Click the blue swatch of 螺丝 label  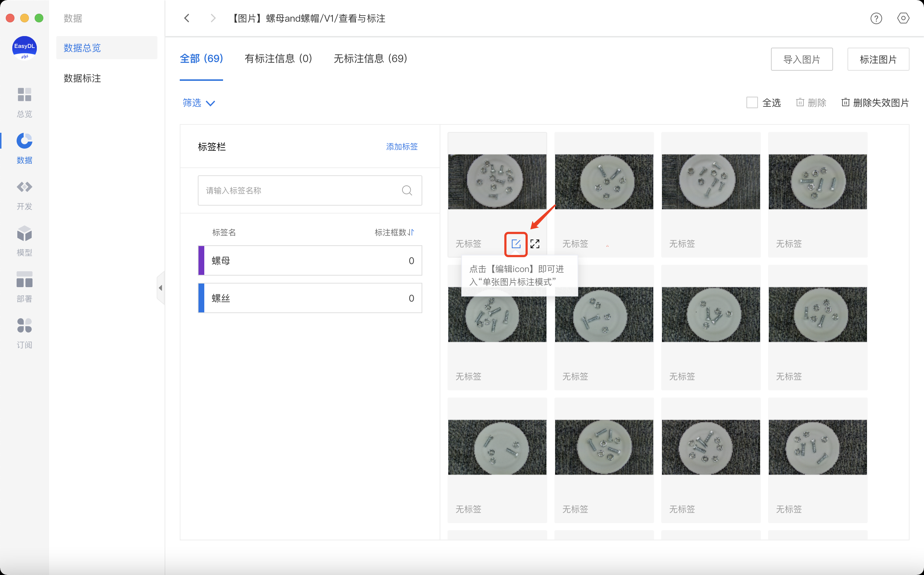[201, 298]
